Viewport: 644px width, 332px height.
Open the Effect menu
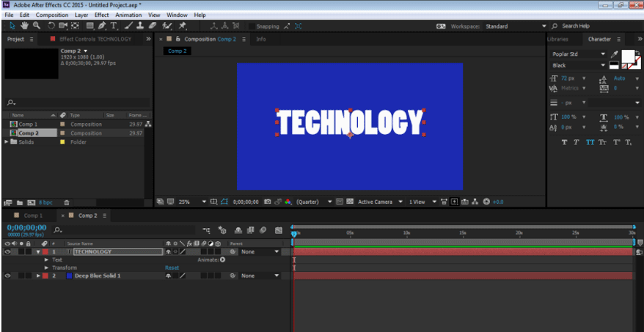(x=102, y=15)
